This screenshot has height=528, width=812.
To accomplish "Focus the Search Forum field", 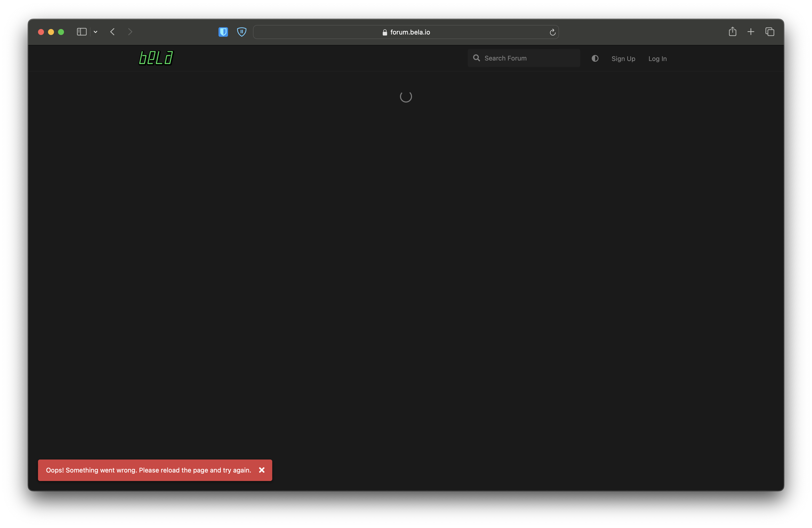I will click(x=529, y=58).
